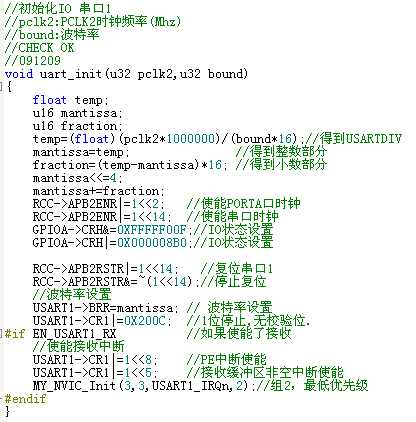Click the mantissa+=fraction statement

[x=98, y=191]
